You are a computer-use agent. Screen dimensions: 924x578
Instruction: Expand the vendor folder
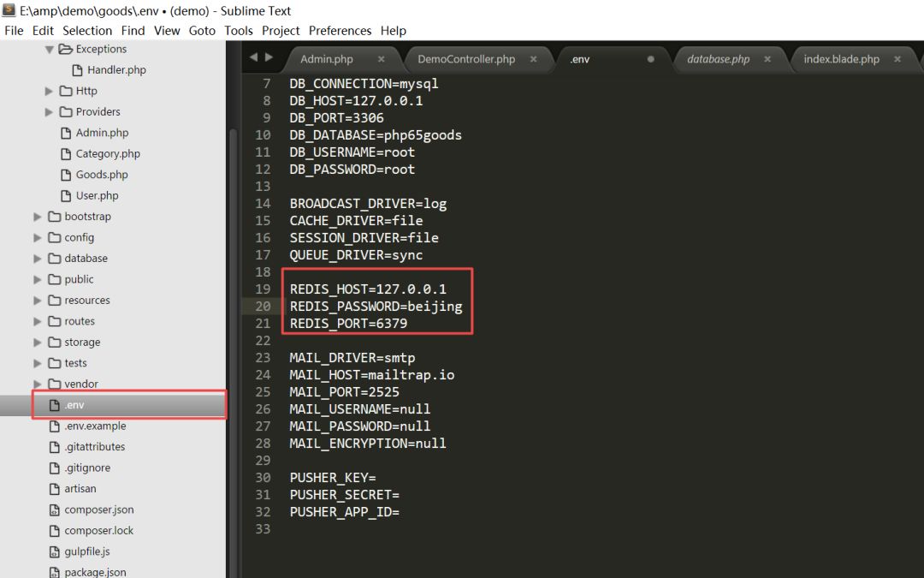click(38, 384)
